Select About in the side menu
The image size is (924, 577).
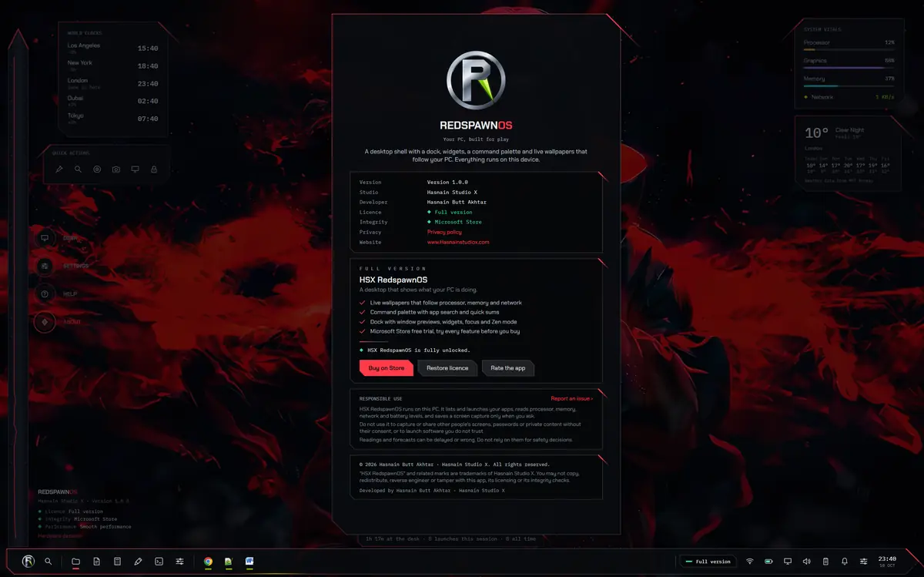coord(58,322)
